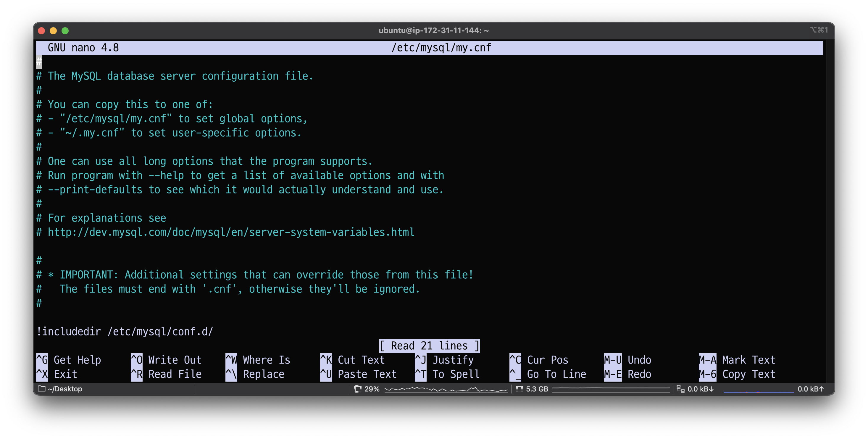
Task: Click the 'Run program with --help' line
Action: pyautogui.click(x=240, y=175)
